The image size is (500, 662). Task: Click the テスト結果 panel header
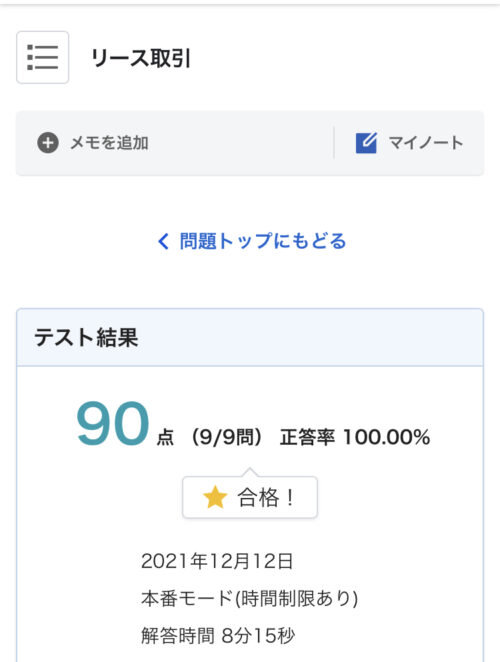250,338
